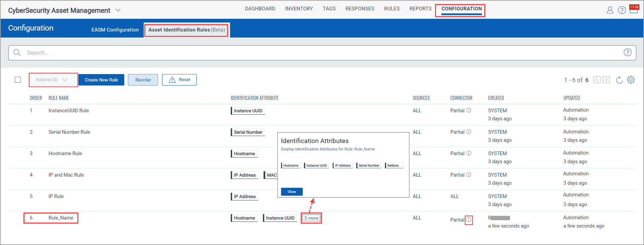Click Rule_Name in row 6
This screenshot has width=644, height=245.
point(61,218)
